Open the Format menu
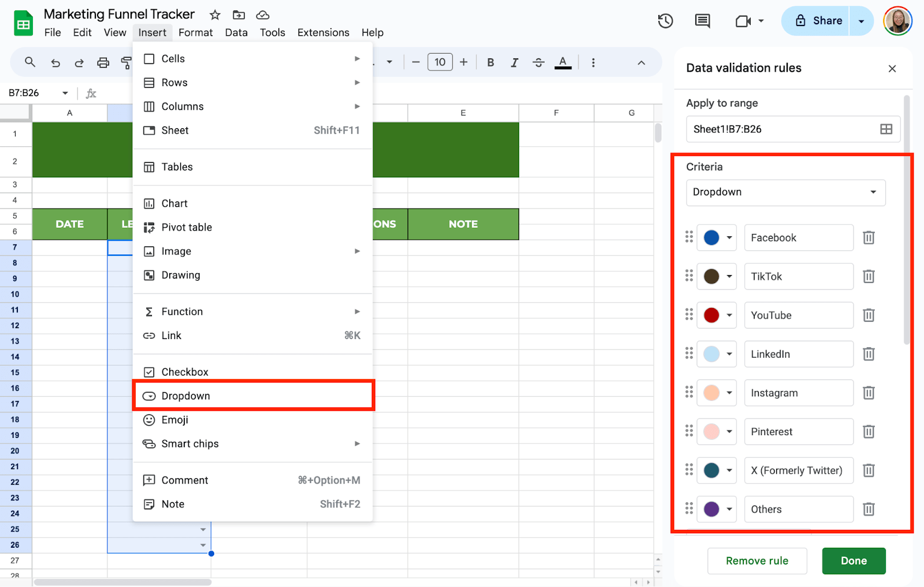Viewport: 924px width, 587px height. pos(195,32)
